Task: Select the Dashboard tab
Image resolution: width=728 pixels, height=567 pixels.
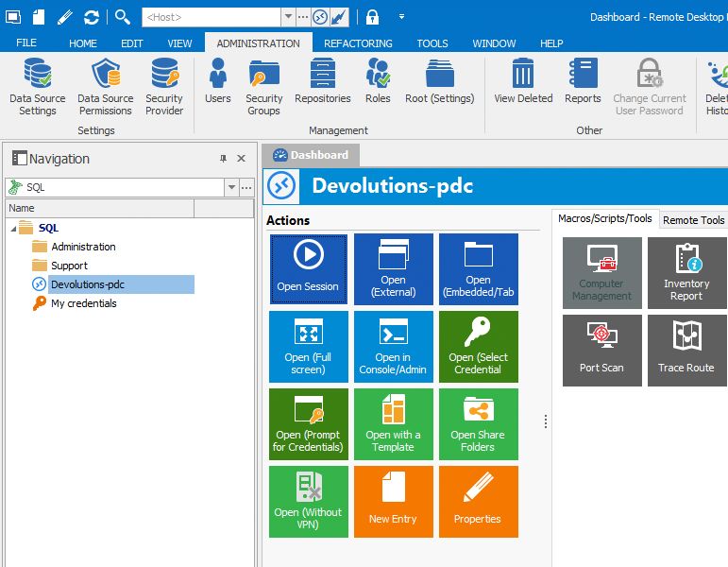Action: tap(310, 155)
